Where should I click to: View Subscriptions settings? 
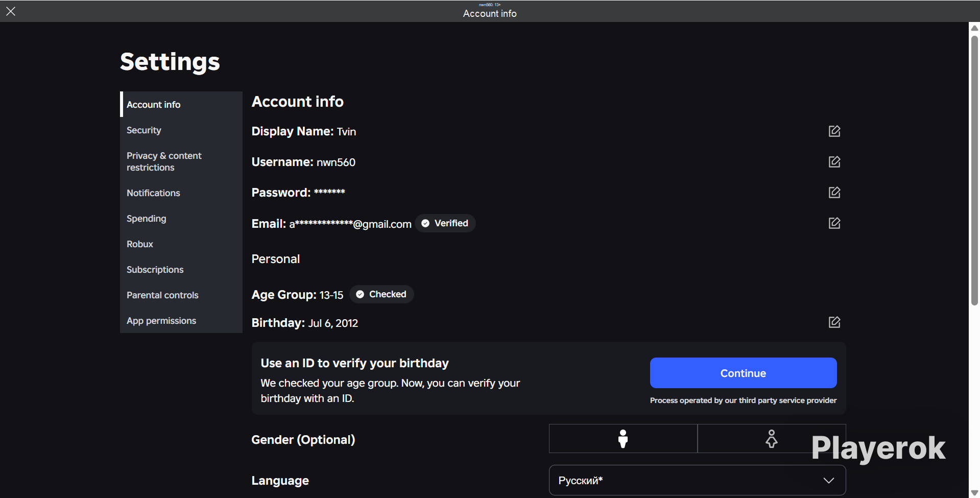point(181,270)
